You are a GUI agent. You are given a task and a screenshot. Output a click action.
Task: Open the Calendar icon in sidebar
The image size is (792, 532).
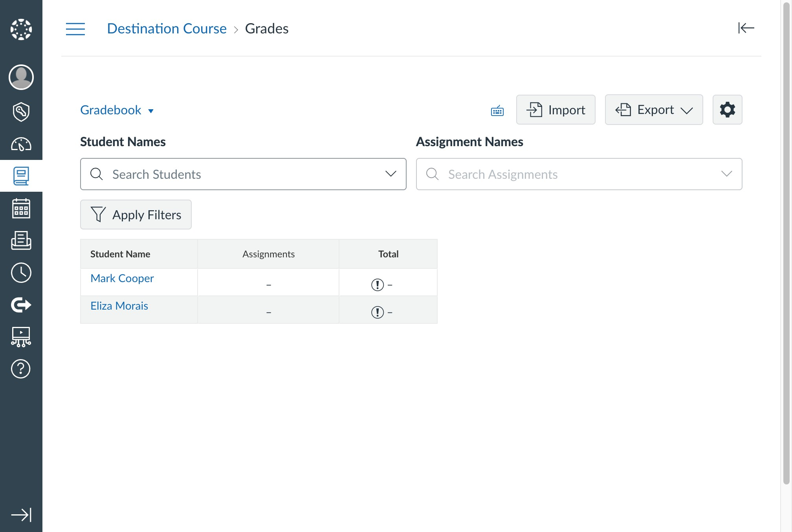click(21, 208)
